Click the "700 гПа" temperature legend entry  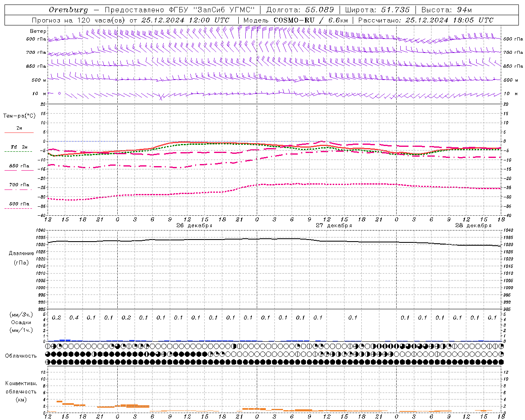[19, 185]
